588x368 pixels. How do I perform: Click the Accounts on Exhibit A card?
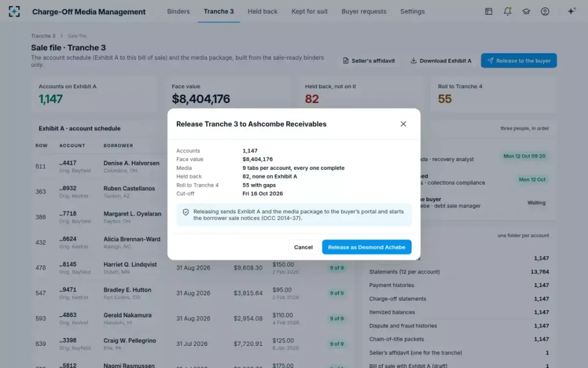(94, 94)
